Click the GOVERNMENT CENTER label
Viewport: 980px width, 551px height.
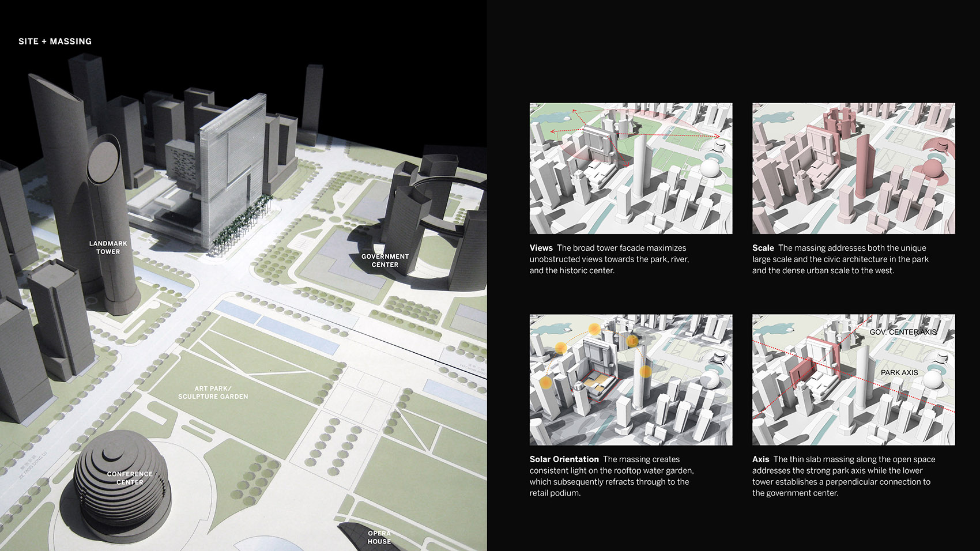coord(385,261)
